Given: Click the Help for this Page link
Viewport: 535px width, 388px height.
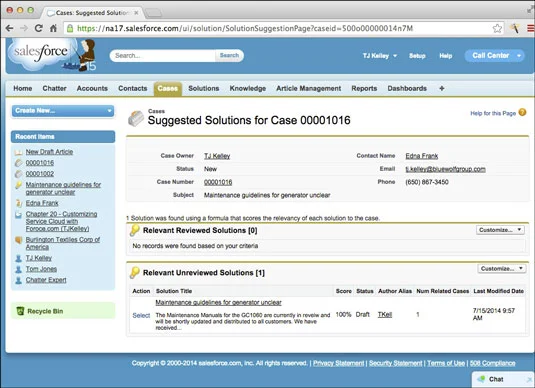Looking at the screenshot, I should [x=493, y=113].
